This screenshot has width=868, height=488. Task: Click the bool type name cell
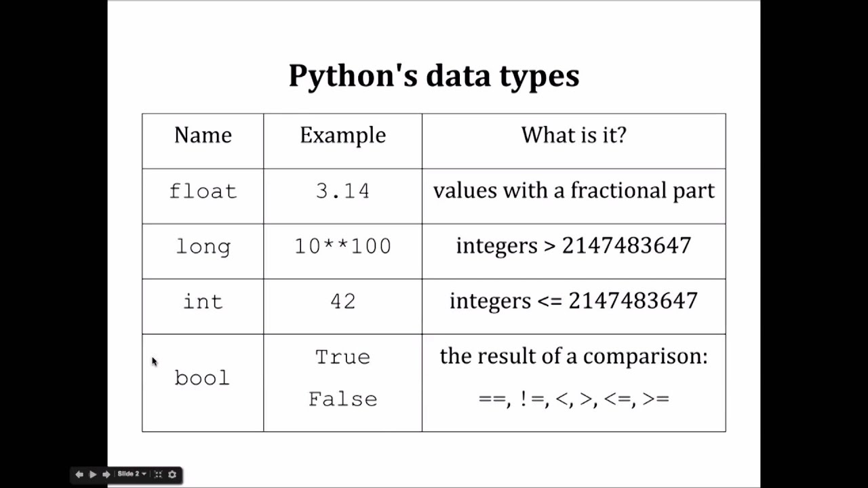coord(203,383)
